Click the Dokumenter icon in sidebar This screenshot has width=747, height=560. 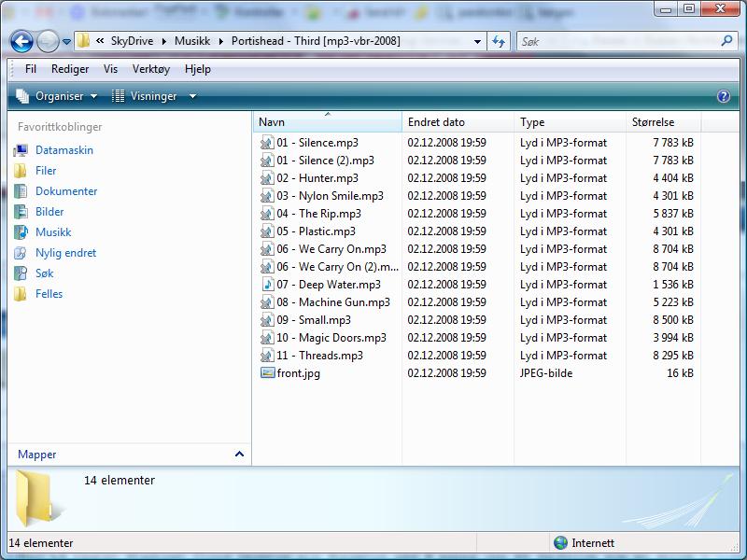pyautogui.click(x=21, y=191)
